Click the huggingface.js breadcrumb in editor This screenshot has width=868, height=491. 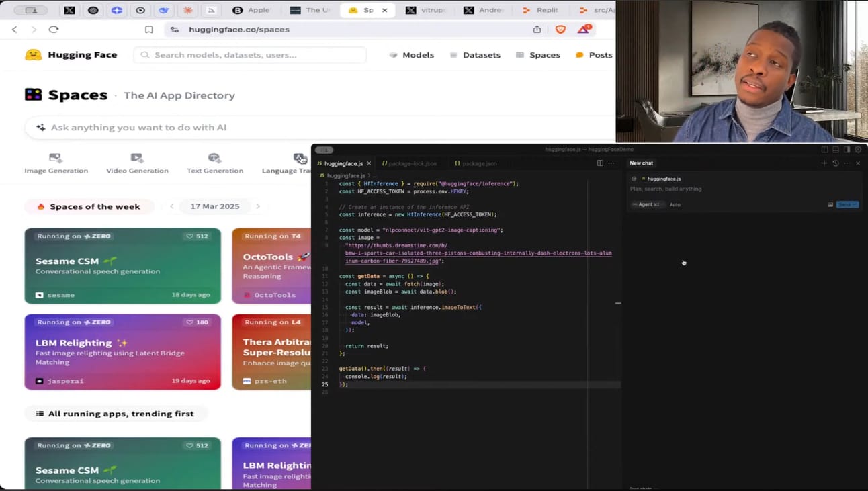pyautogui.click(x=346, y=175)
